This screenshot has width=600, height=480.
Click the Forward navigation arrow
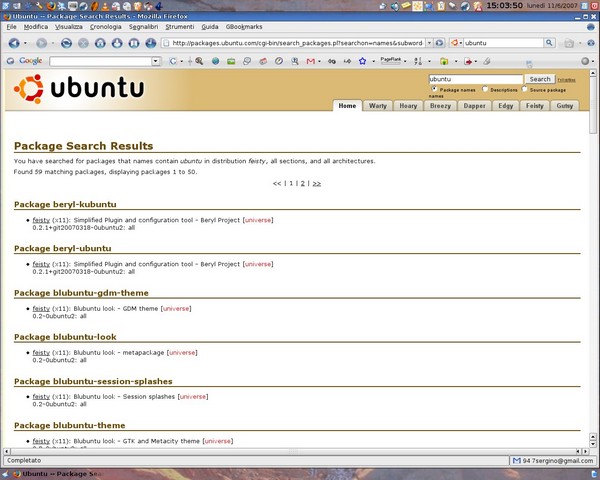[41, 43]
